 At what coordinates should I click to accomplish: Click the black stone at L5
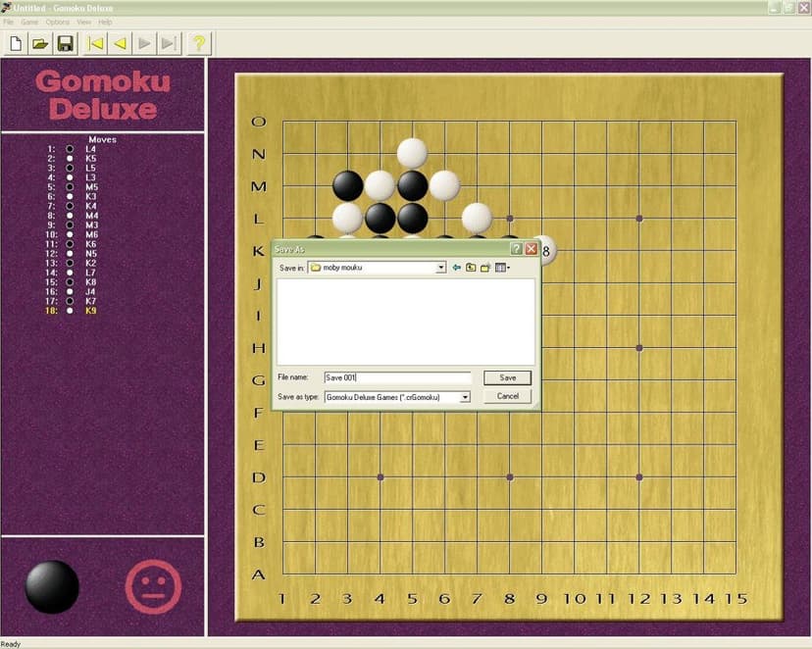coord(412,218)
